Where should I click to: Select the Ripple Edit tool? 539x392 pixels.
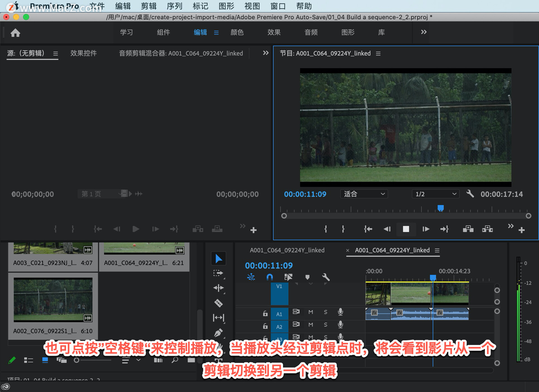218,288
